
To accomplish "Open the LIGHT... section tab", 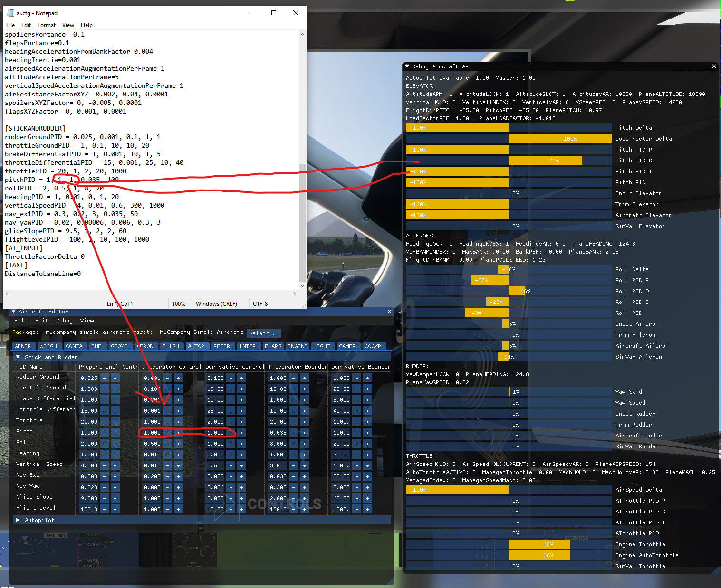I will (323, 346).
